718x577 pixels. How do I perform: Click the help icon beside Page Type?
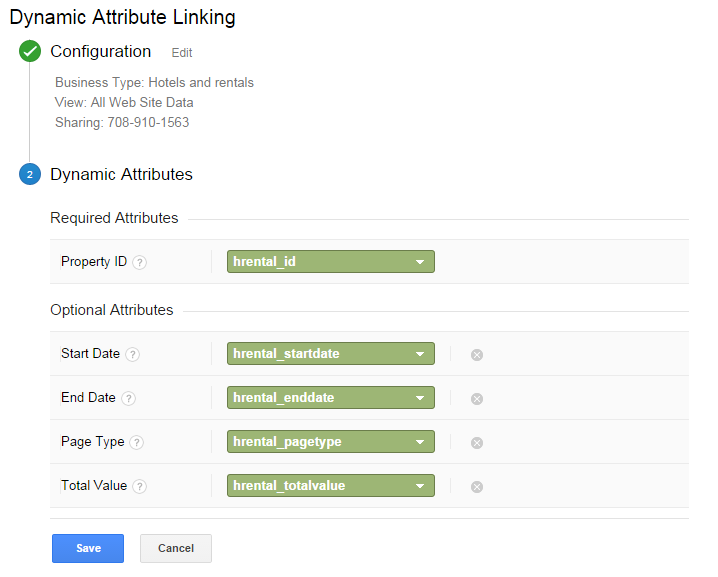(x=137, y=442)
